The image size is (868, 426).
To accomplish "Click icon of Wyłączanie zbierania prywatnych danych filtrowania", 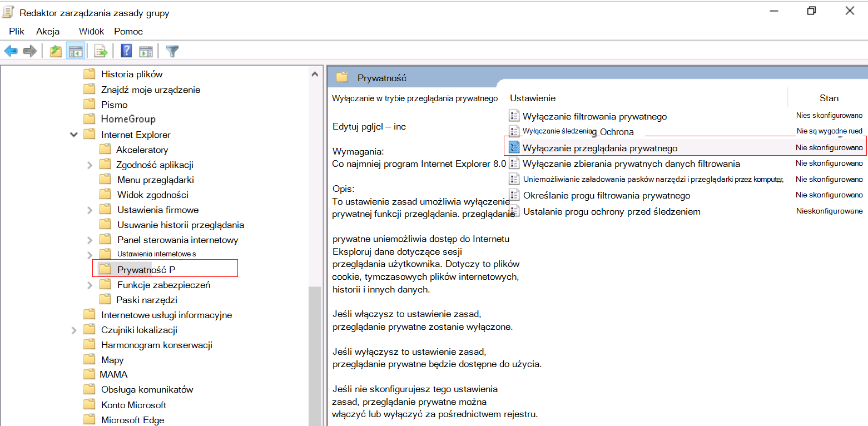I will click(514, 164).
